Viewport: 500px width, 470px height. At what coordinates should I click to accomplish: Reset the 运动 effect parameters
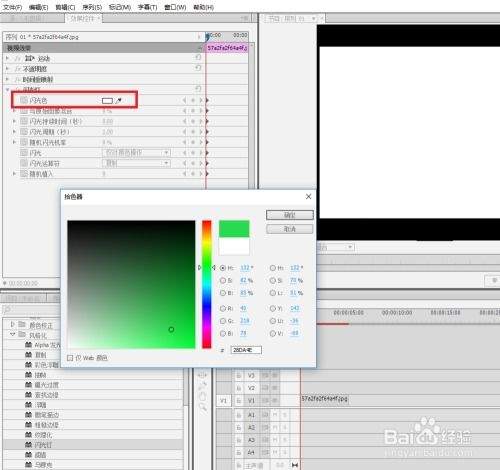[x=198, y=58]
